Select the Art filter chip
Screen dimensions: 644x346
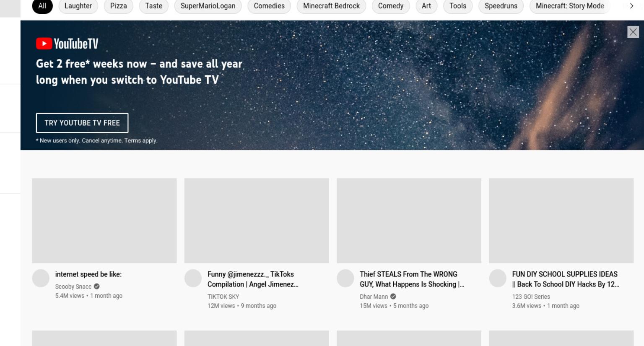(x=426, y=6)
